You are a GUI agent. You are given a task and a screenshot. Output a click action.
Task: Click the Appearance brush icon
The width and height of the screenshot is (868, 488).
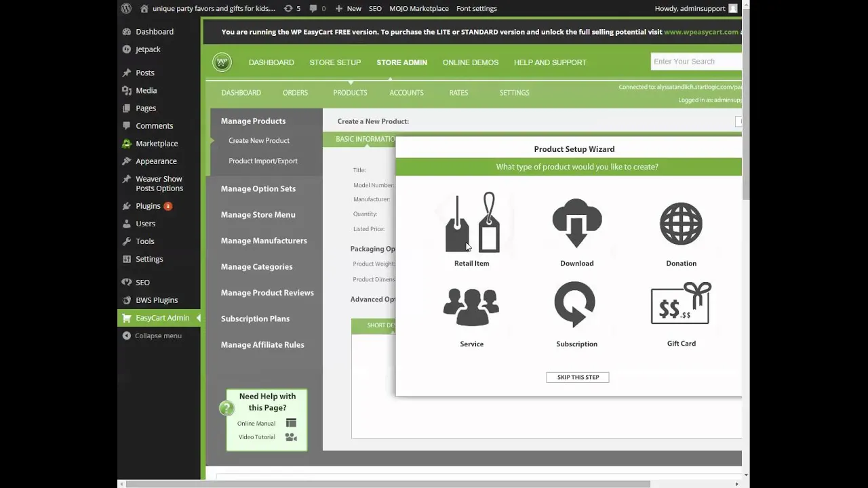127,161
